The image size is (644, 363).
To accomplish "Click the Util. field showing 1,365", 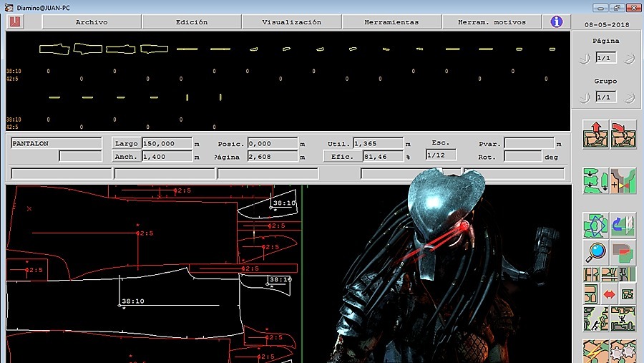I will 379,143.
